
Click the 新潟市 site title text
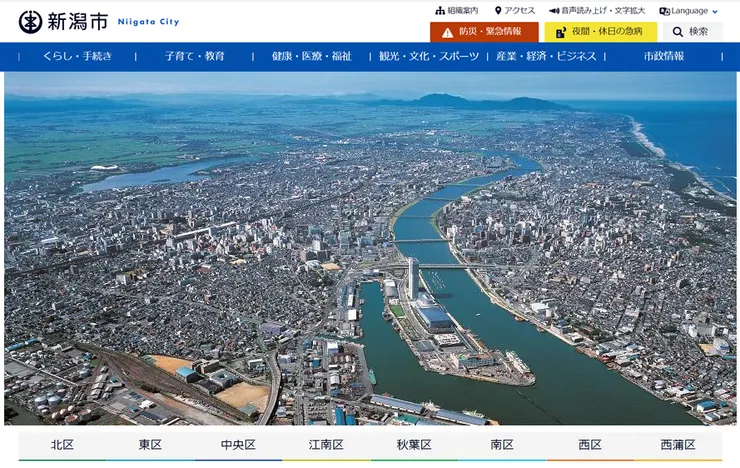pyautogui.click(x=78, y=22)
